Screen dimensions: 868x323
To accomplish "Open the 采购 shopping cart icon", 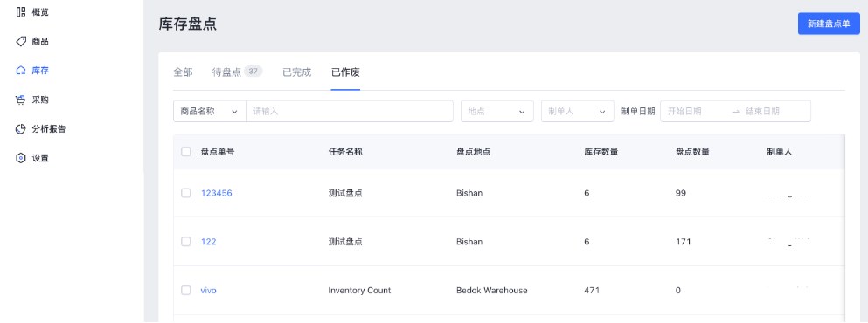I will tap(21, 100).
